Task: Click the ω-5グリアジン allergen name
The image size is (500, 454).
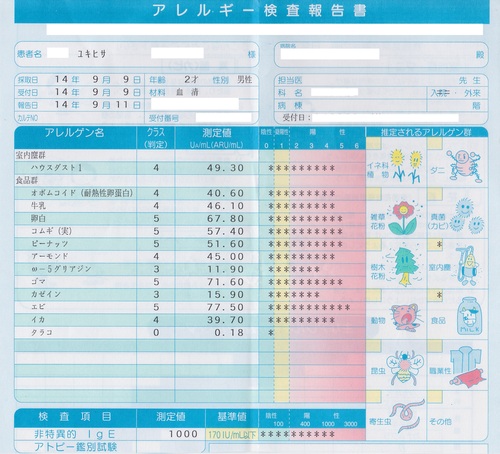Action: click(61, 269)
